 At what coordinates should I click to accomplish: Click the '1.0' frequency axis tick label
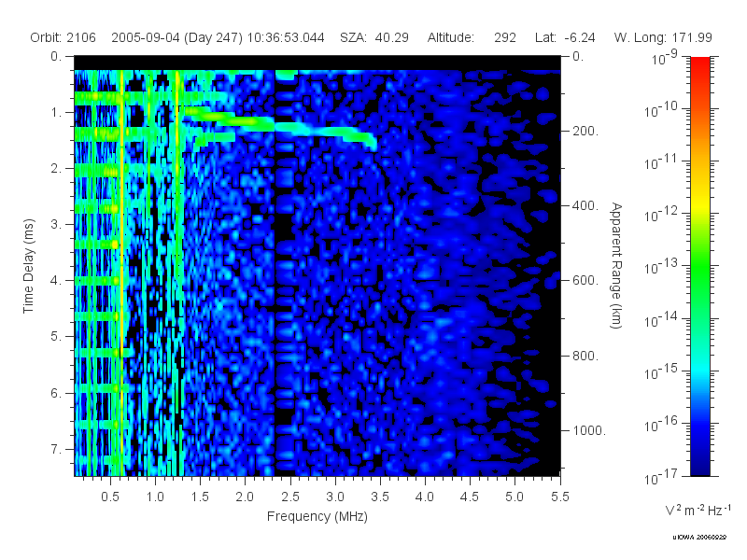(x=155, y=497)
